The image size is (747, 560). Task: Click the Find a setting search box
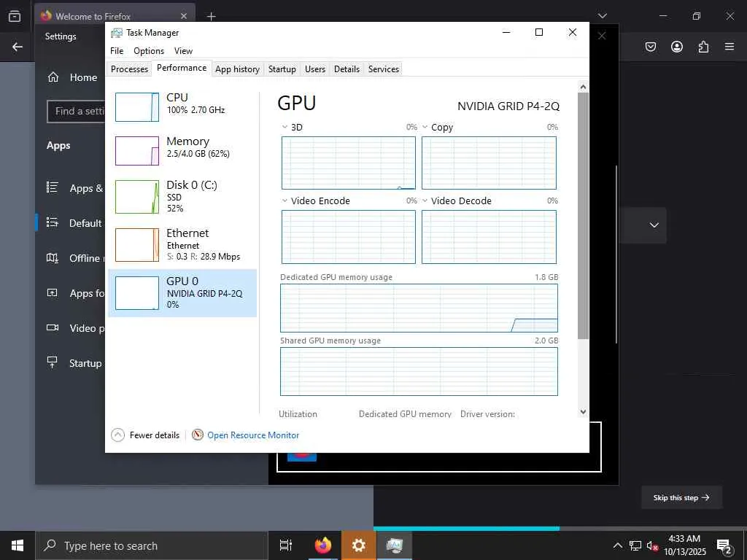click(76, 112)
